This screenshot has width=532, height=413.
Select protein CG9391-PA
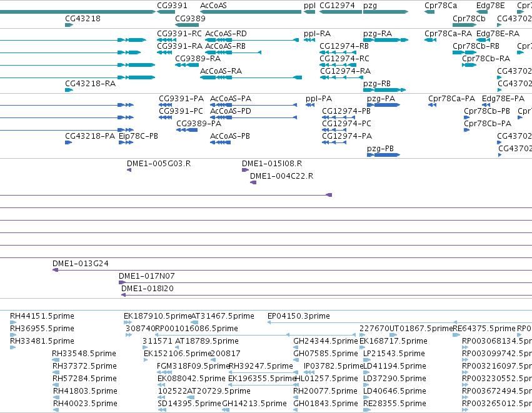click(x=181, y=99)
